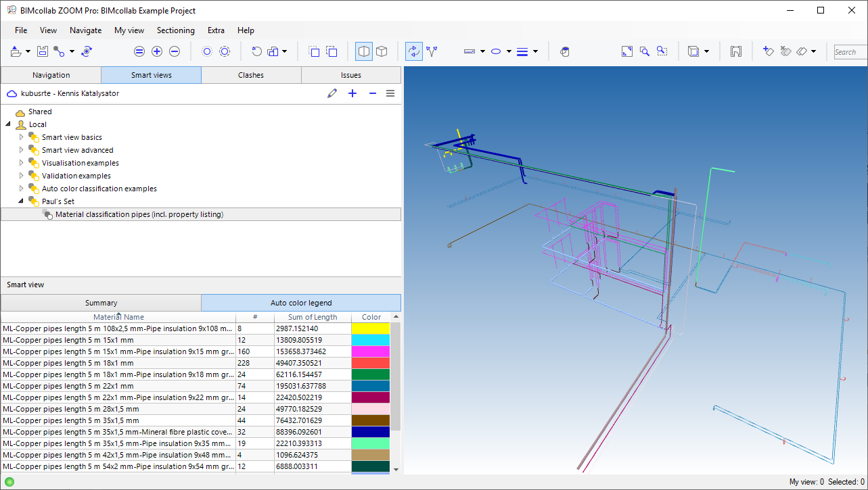Click the section planes icon
Screen dimensions: 868x490
click(802, 51)
